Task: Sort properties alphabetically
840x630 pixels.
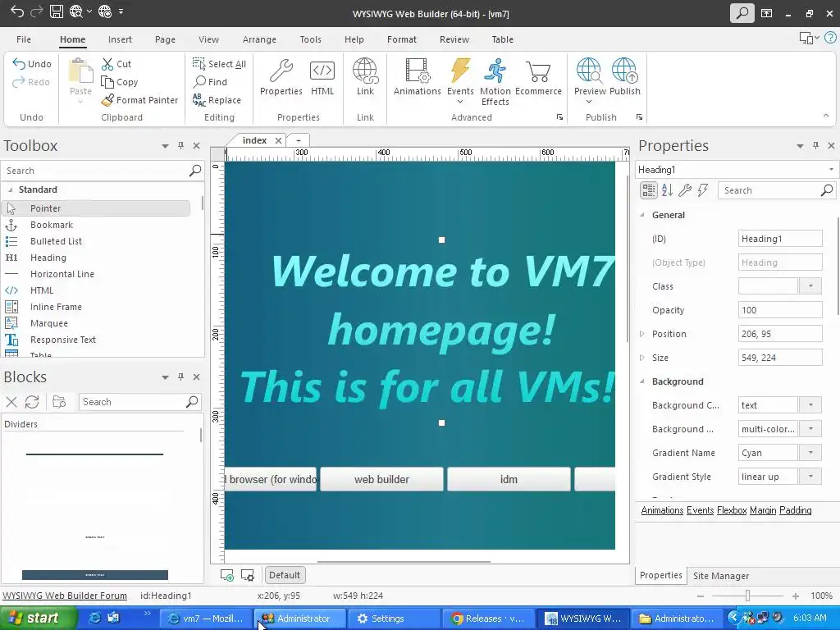Action: 667,190
